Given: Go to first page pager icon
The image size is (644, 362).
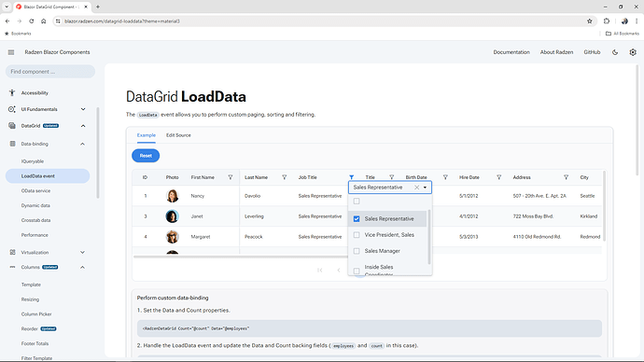Looking at the screenshot, I should (x=319, y=270).
